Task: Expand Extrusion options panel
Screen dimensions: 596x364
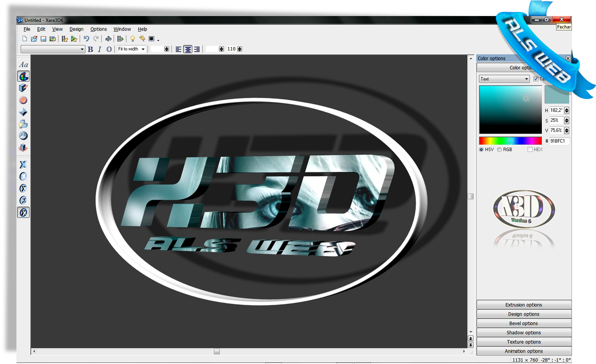Action: tap(524, 305)
